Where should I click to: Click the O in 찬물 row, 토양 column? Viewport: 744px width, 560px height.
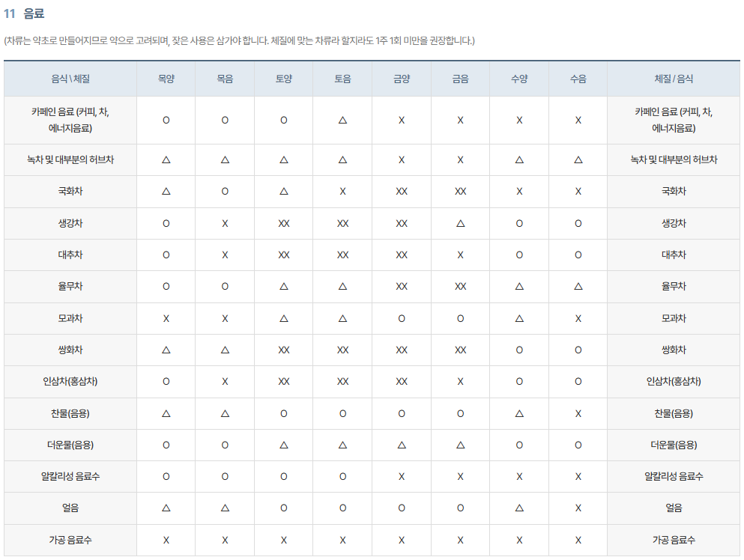click(x=284, y=413)
